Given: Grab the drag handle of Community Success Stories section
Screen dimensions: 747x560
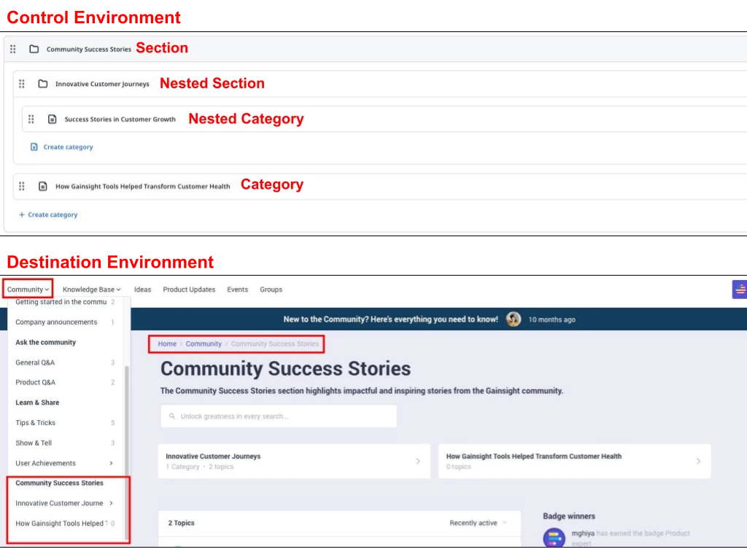Looking at the screenshot, I should [x=13, y=49].
